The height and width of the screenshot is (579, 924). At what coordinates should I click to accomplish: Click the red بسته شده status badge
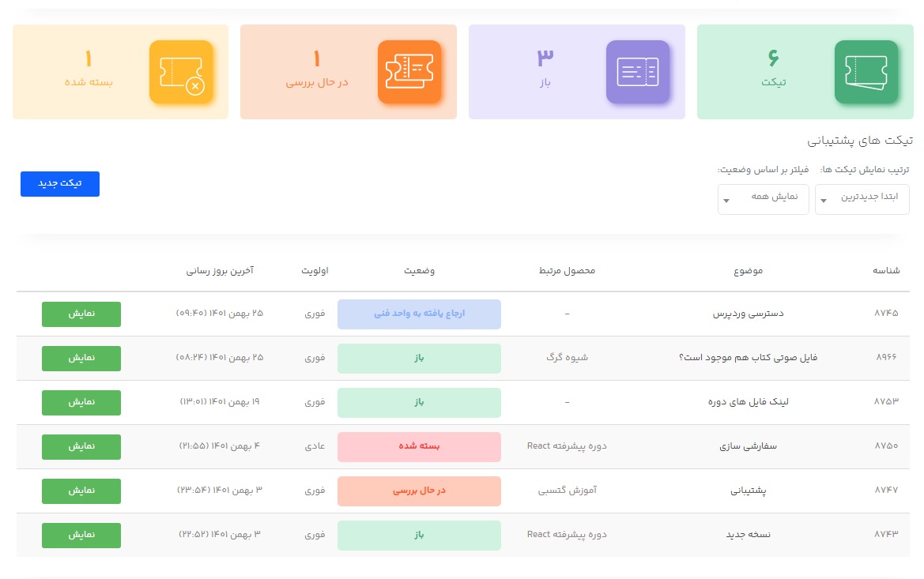pyautogui.click(x=419, y=446)
